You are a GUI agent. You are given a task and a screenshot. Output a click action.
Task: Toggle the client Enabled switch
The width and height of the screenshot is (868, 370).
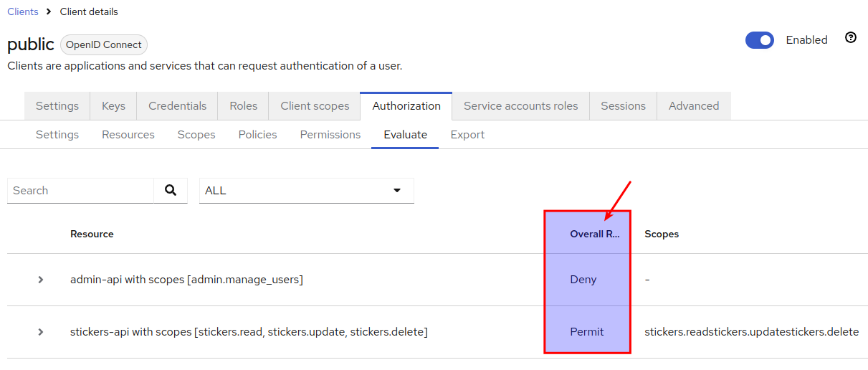[760, 40]
